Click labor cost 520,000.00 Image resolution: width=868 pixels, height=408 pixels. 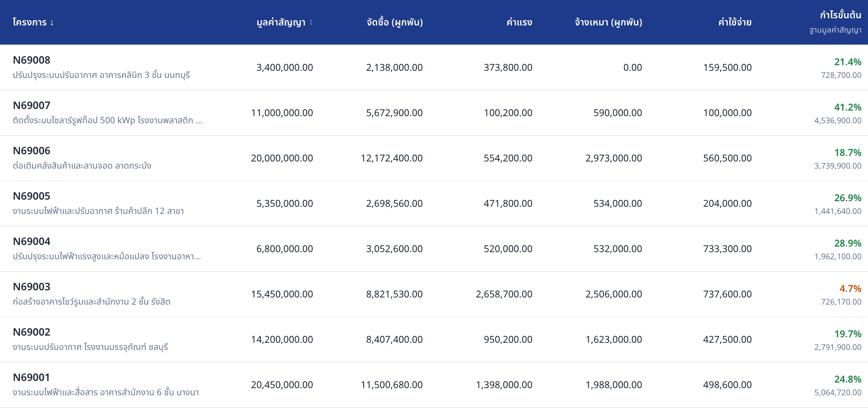pos(508,249)
